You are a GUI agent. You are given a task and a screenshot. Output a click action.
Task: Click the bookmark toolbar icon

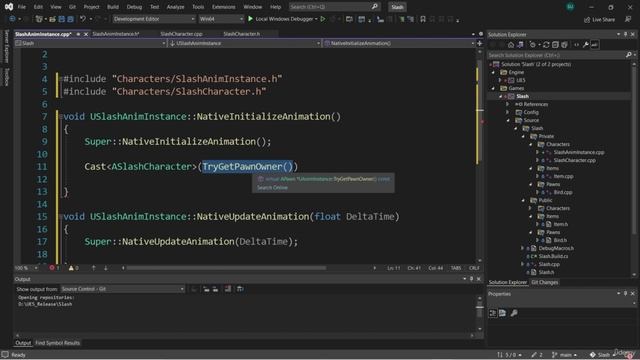point(423,19)
